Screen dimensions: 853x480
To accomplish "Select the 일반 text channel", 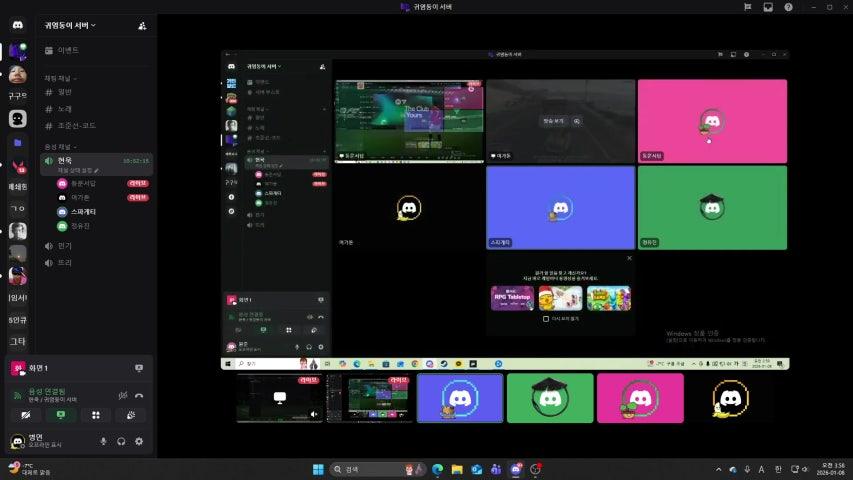I will coord(65,92).
